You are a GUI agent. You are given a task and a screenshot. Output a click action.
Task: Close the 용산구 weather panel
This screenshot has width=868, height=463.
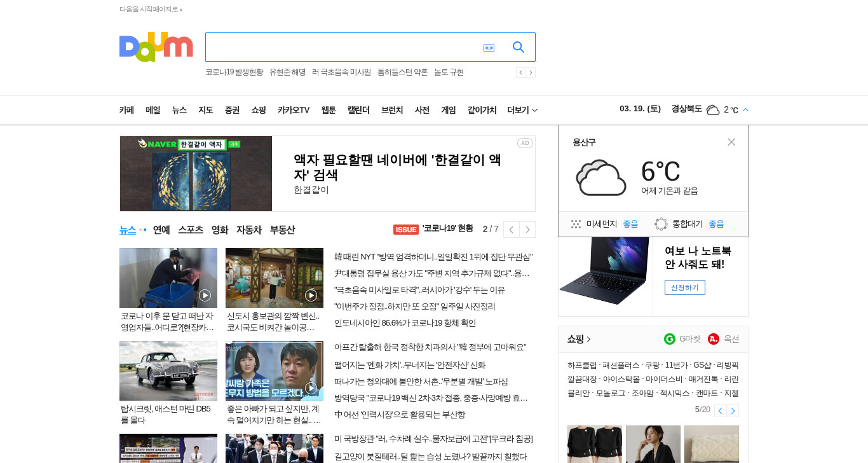coord(731,142)
